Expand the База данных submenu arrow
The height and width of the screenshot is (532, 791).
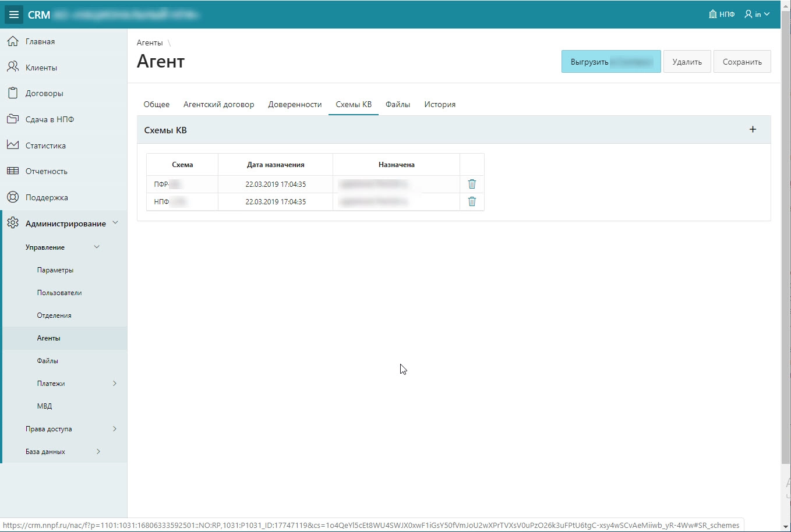[x=98, y=451]
